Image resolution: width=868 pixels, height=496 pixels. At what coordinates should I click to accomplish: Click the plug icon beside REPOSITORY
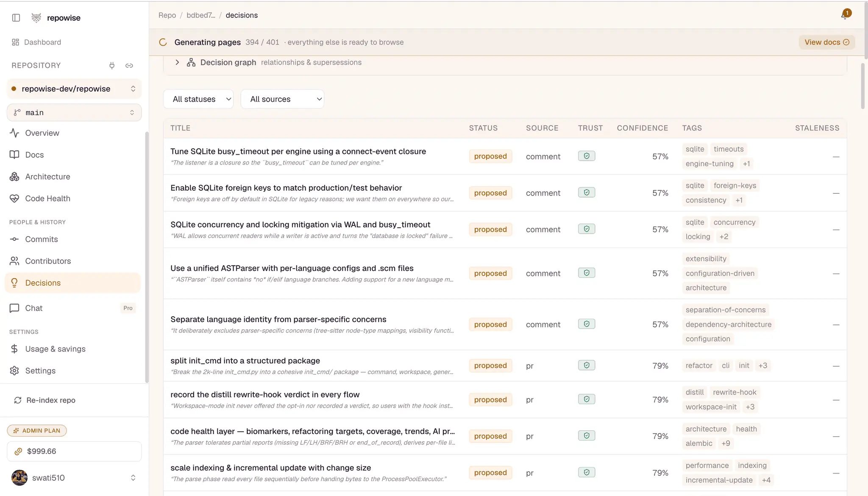click(x=112, y=65)
